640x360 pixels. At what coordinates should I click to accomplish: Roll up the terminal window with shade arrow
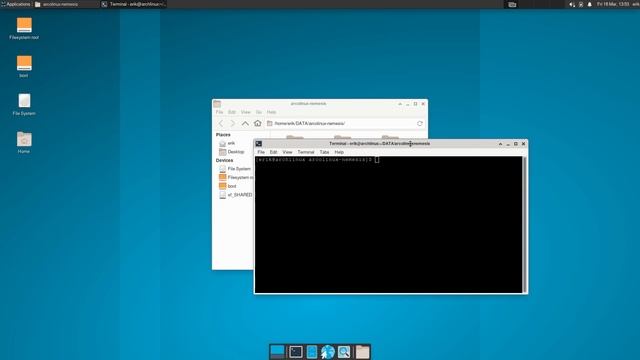pyautogui.click(x=500, y=144)
